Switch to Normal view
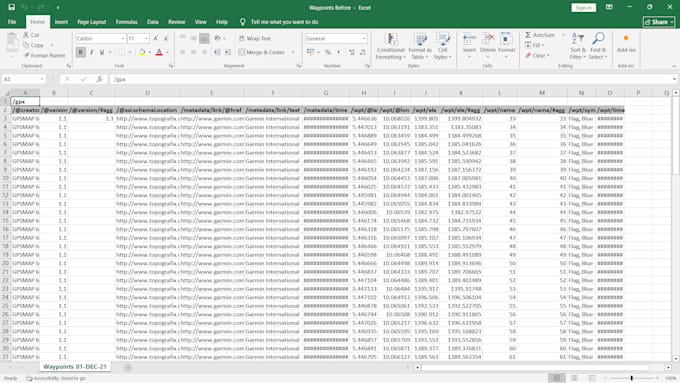This screenshot has width=680, height=383. (x=556, y=378)
